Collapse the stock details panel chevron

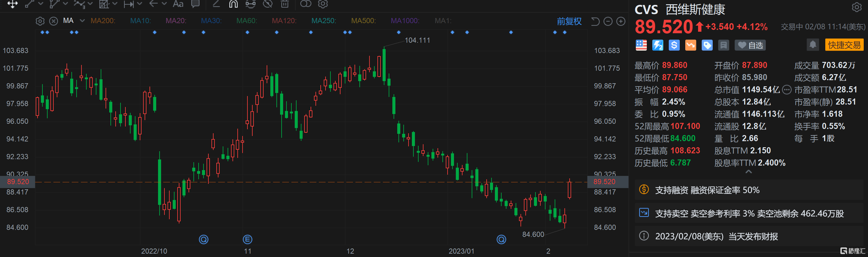click(748, 172)
